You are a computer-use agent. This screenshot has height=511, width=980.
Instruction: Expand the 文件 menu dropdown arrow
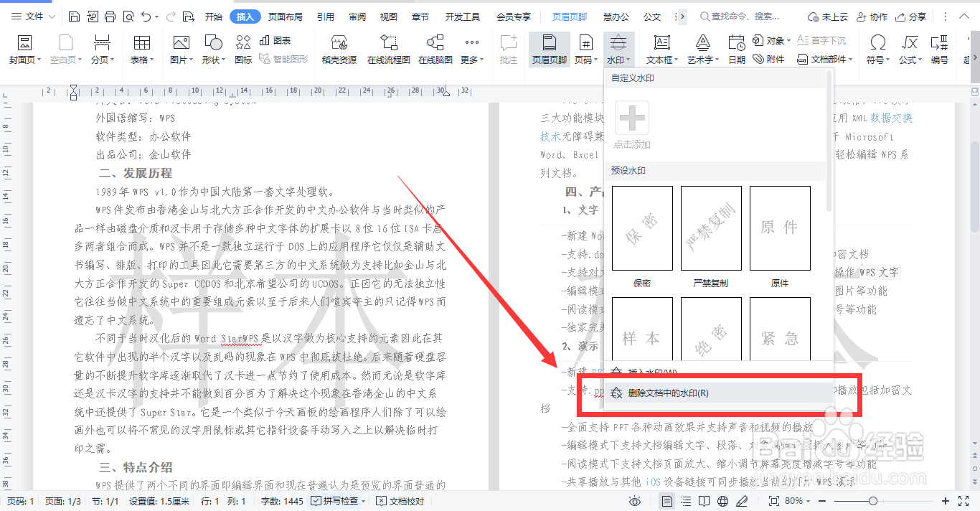[52, 17]
